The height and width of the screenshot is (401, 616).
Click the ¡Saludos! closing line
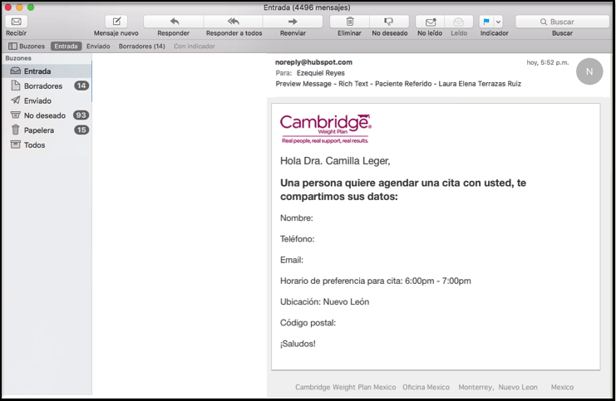point(298,344)
